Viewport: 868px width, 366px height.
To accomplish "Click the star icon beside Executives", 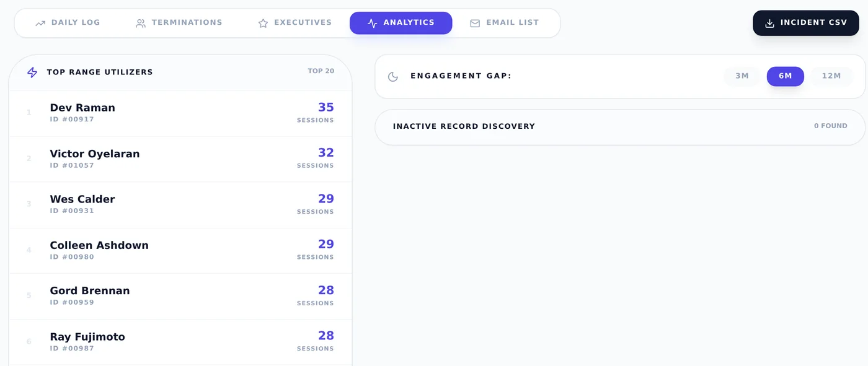I will coord(263,23).
